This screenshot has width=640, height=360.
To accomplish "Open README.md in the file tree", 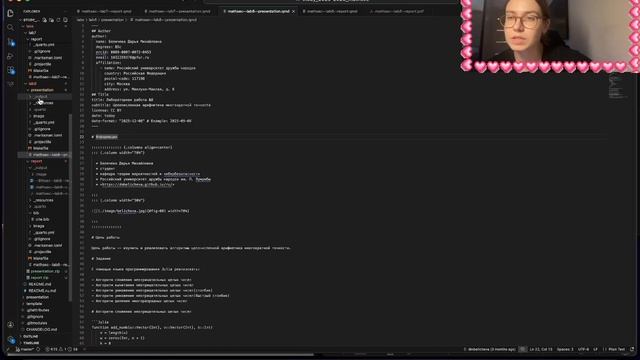I will click(40, 284).
